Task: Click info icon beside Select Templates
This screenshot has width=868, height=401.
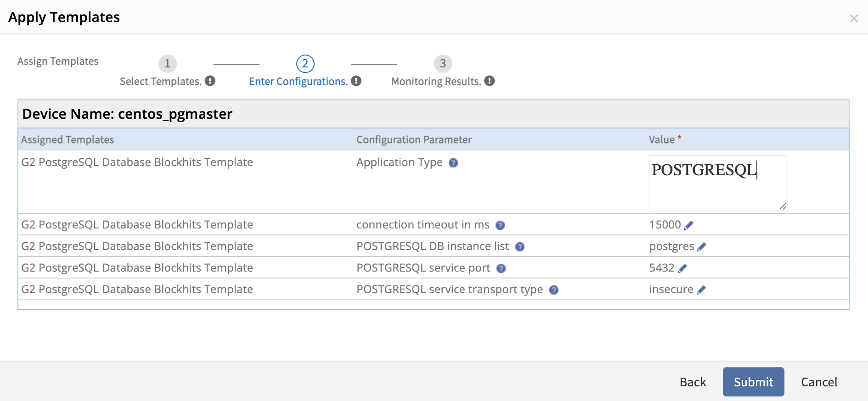Action: [210, 81]
